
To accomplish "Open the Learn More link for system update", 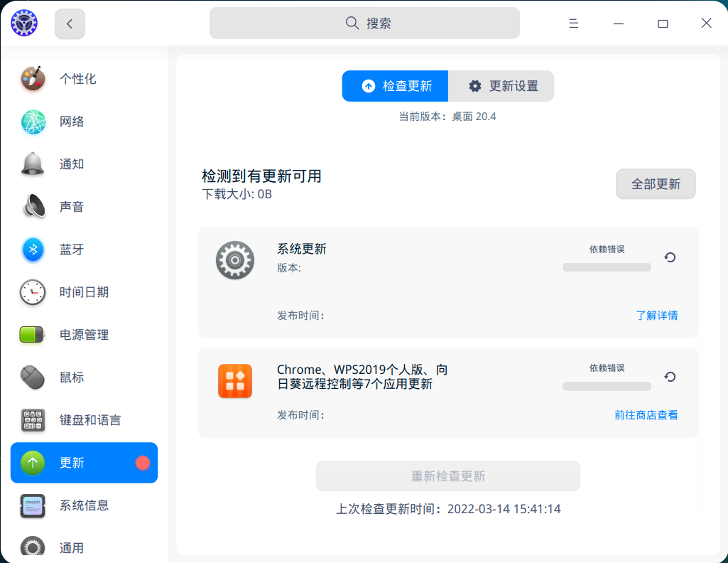I will point(656,315).
